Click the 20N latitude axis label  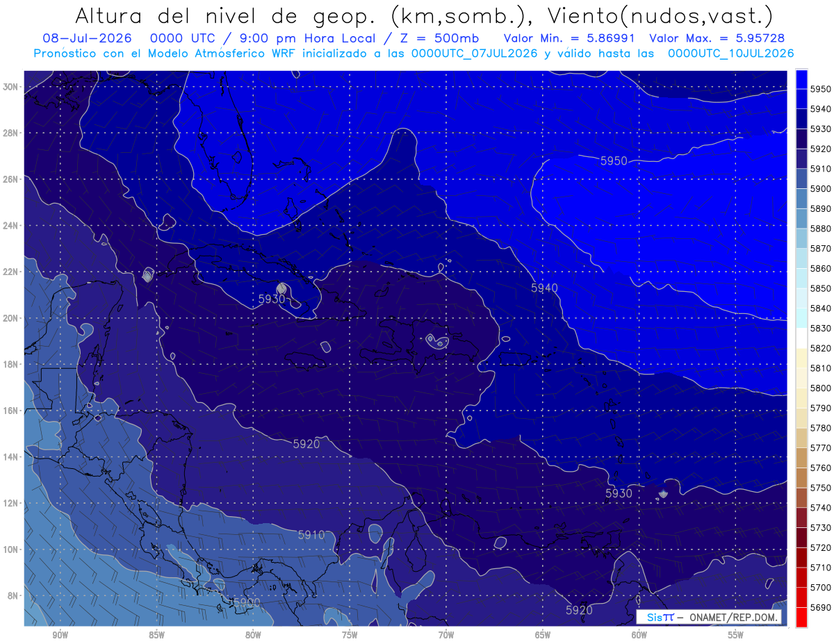click(11, 318)
